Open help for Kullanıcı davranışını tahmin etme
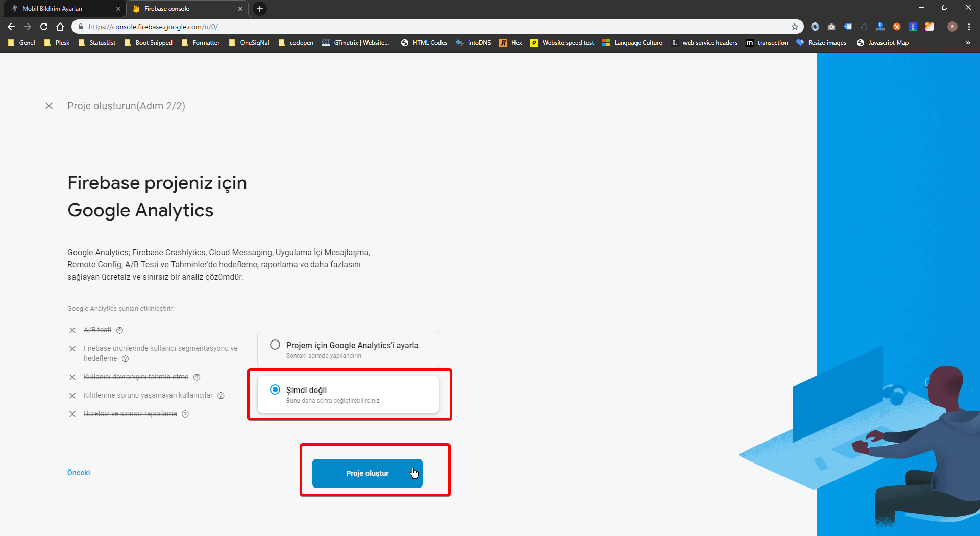Viewport: 980px width, 536px height. (197, 377)
